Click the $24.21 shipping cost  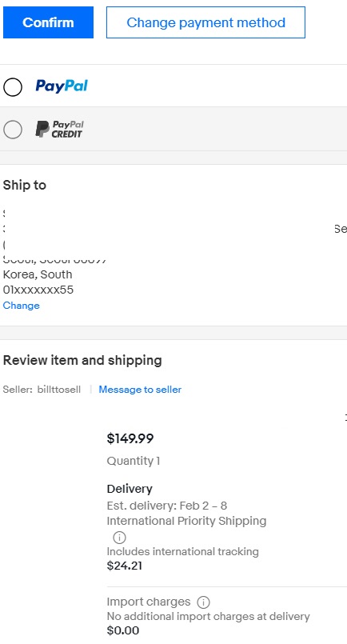[125, 566]
